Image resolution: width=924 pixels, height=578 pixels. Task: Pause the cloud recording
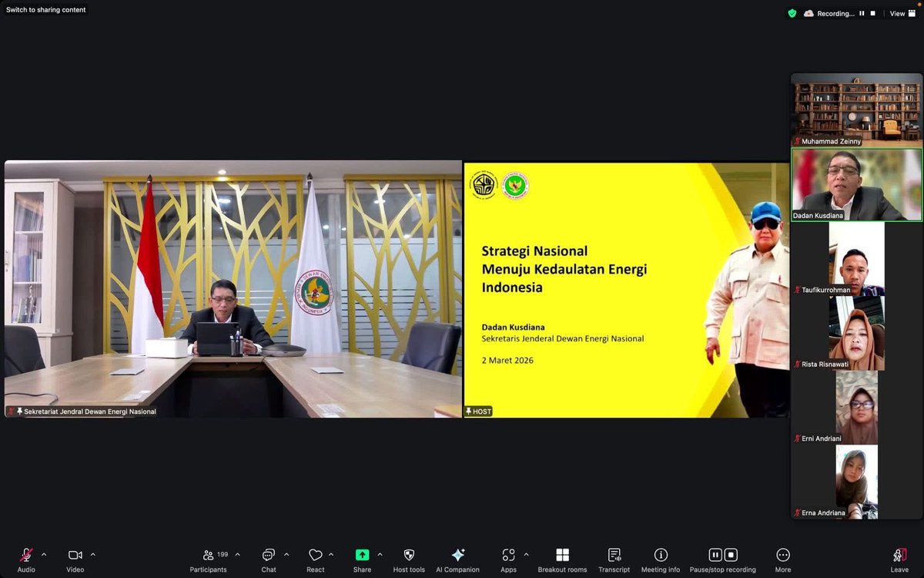[715, 554]
